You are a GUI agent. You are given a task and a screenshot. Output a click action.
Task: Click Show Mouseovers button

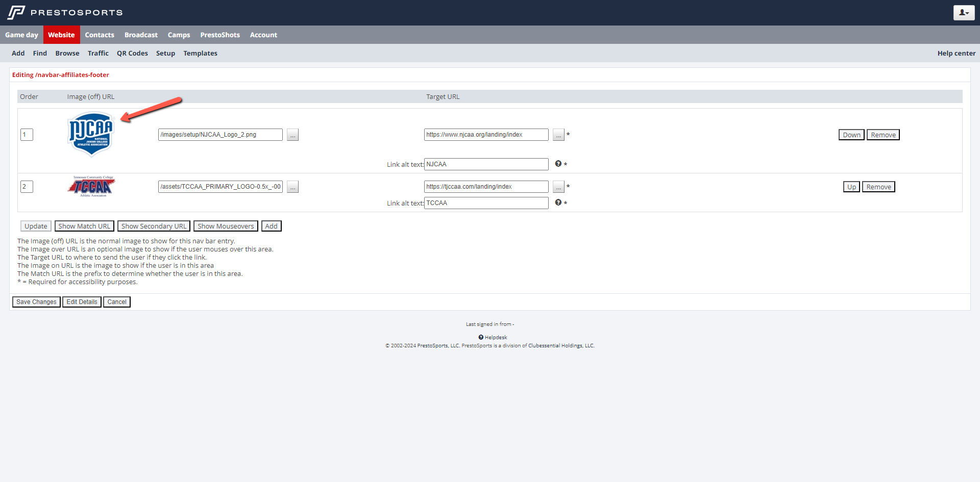[x=226, y=226]
